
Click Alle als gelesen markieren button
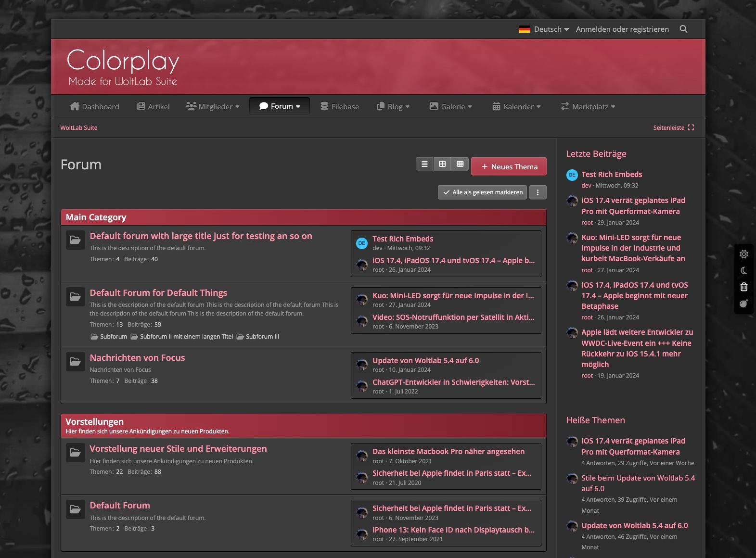[482, 192]
